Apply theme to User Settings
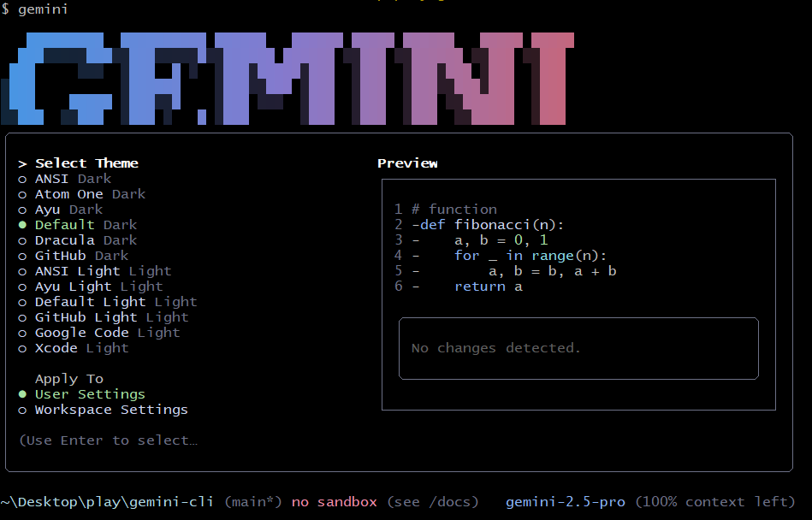 click(x=82, y=394)
